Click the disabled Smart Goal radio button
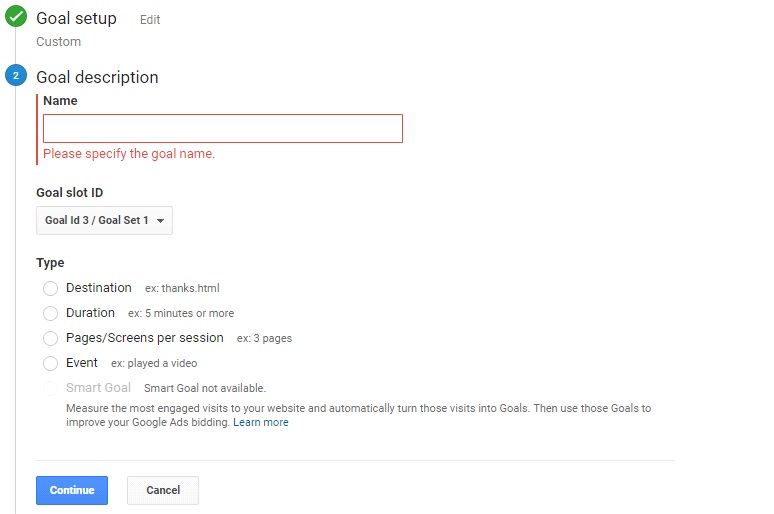The width and height of the screenshot is (774, 514). click(x=50, y=388)
